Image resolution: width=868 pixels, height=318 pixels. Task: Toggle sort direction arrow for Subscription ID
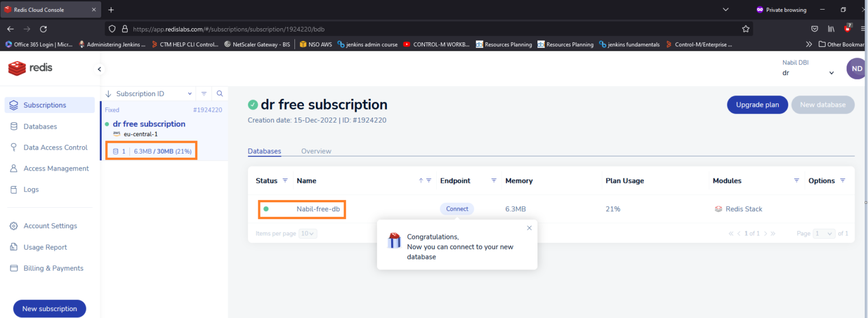pyautogui.click(x=108, y=94)
